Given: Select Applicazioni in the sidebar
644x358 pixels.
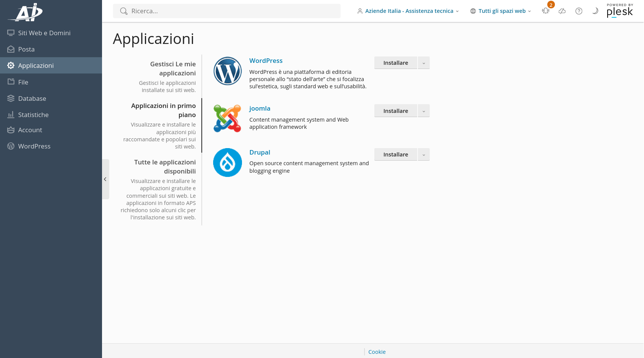Looking at the screenshot, I should pos(51,66).
